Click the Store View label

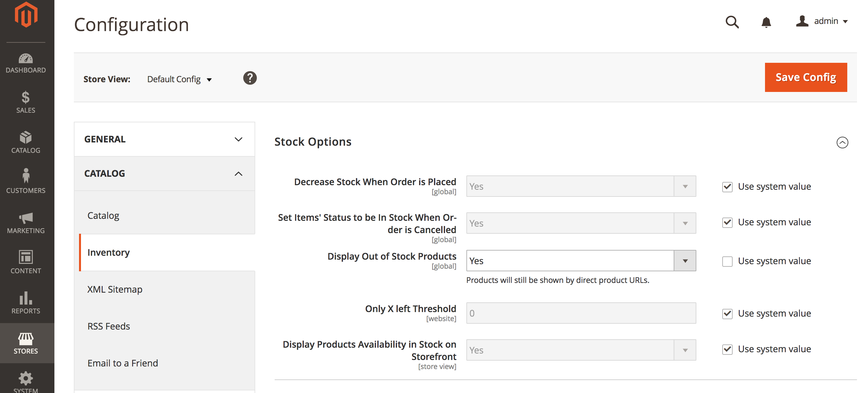[107, 79]
